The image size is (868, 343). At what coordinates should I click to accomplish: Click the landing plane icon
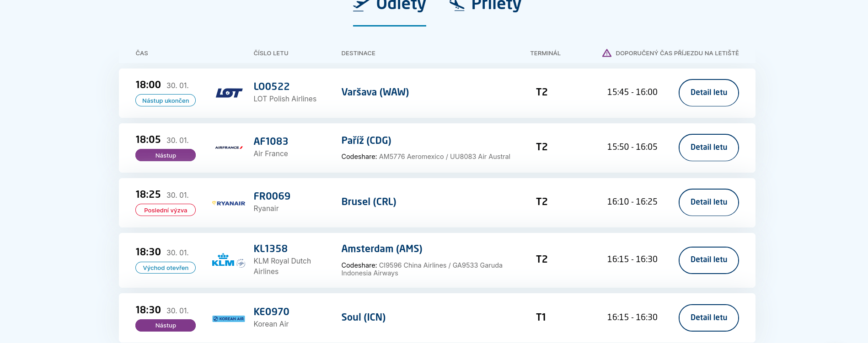pyautogui.click(x=457, y=5)
